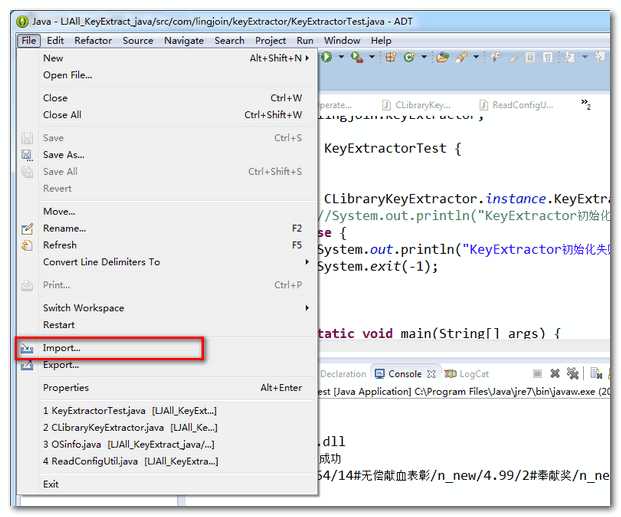Expand Convert Line Delimiters To submenu
This screenshot has height=517, width=621.
tap(167, 262)
